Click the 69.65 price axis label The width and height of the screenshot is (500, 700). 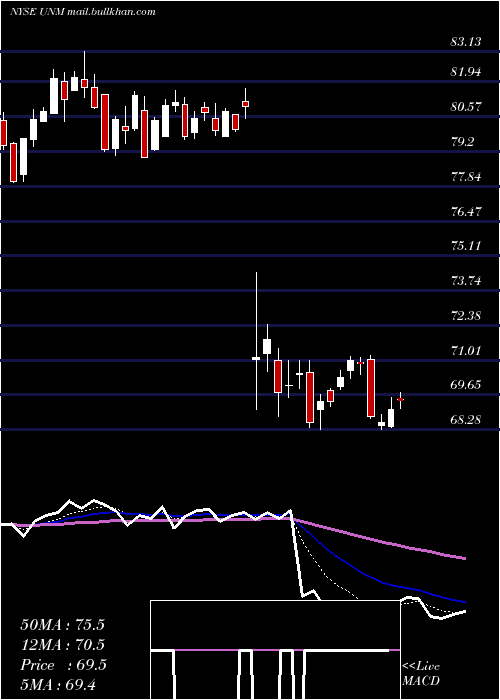click(x=466, y=384)
